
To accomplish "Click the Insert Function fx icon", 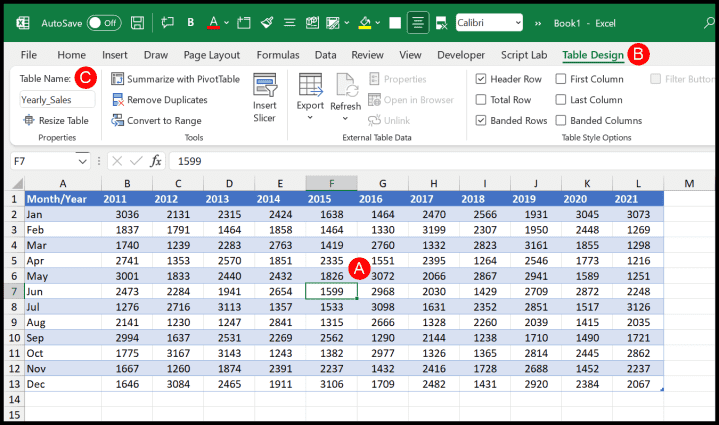I will [156, 161].
